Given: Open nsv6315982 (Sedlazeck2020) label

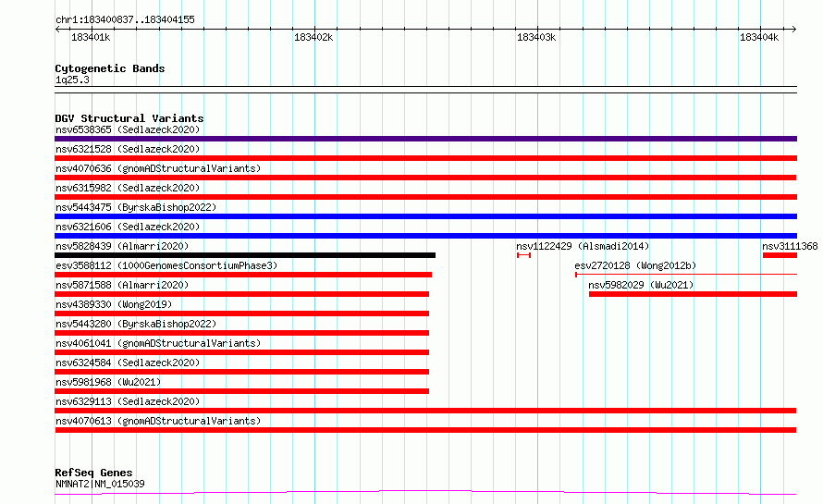Looking at the screenshot, I should coord(128,188).
